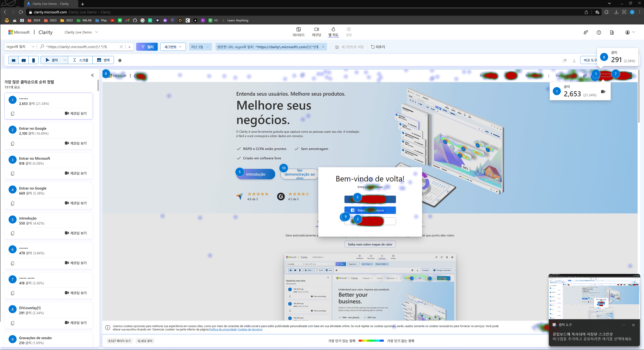Click the heatmap info circle icon

coord(120,61)
